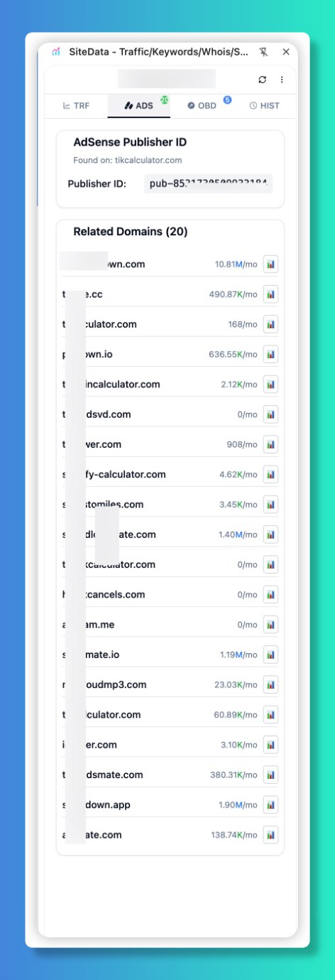Unpin the SiteData panel with pin icon
This screenshot has width=335, height=980.
tap(264, 52)
